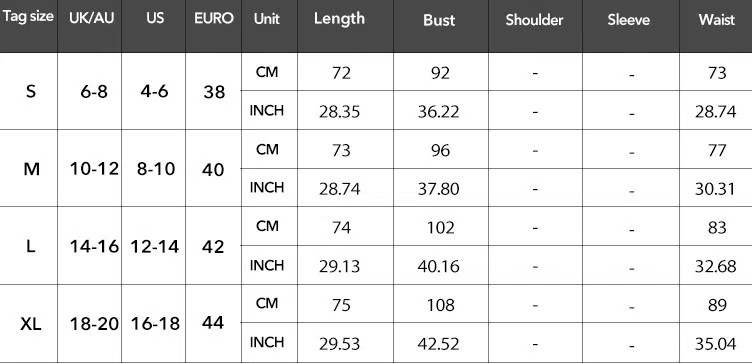Viewport: 752px width, 364px height.
Task: Select the XL tag size cell
Action: coord(31,324)
